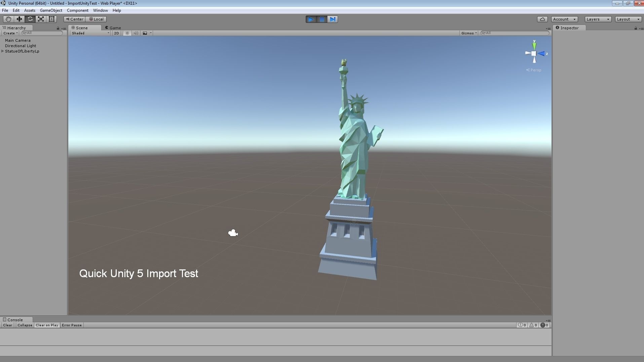Toggle 2D scene view mode
This screenshot has height=362, width=644.
click(116, 33)
